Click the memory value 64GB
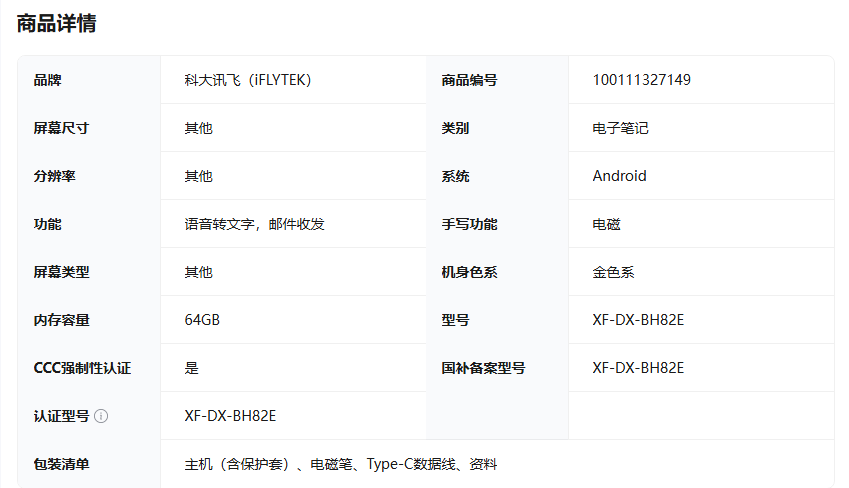Image resolution: width=849 pixels, height=488 pixels. pyautogui.click(x=202, y=320)
